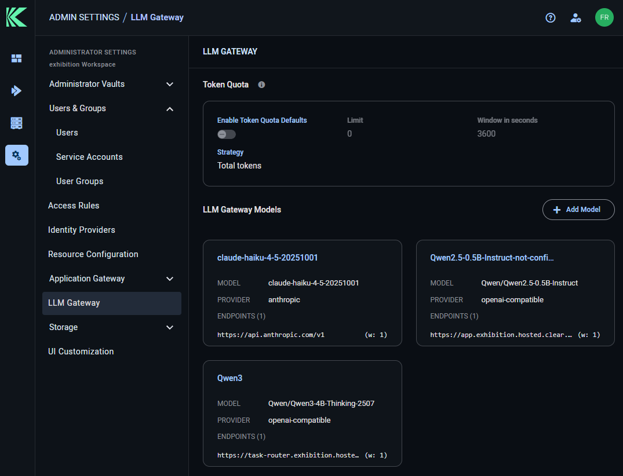Click the Token Quota info icon
This screenshot has width=623, height=476.
(261, 85)
